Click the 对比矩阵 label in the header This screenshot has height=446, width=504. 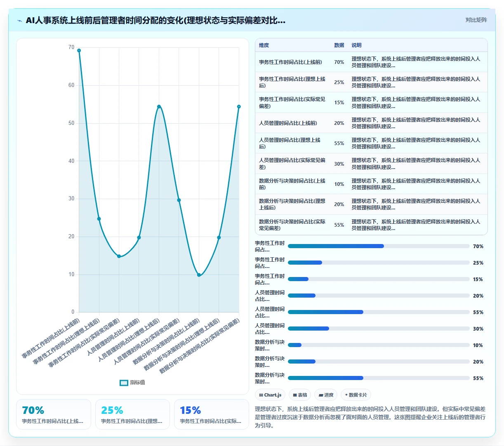(476, 20)
